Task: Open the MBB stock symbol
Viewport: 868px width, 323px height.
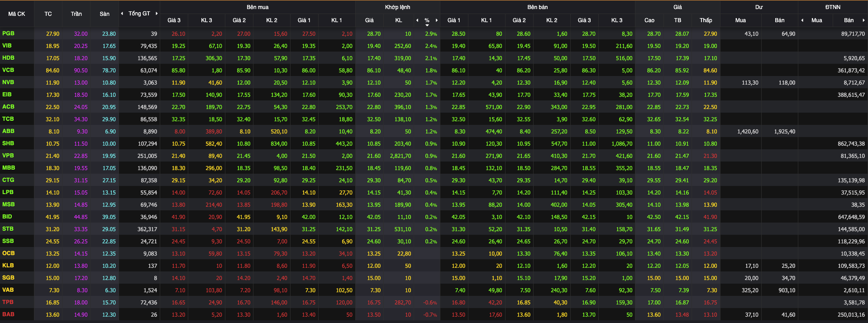Action: (9, 168)
